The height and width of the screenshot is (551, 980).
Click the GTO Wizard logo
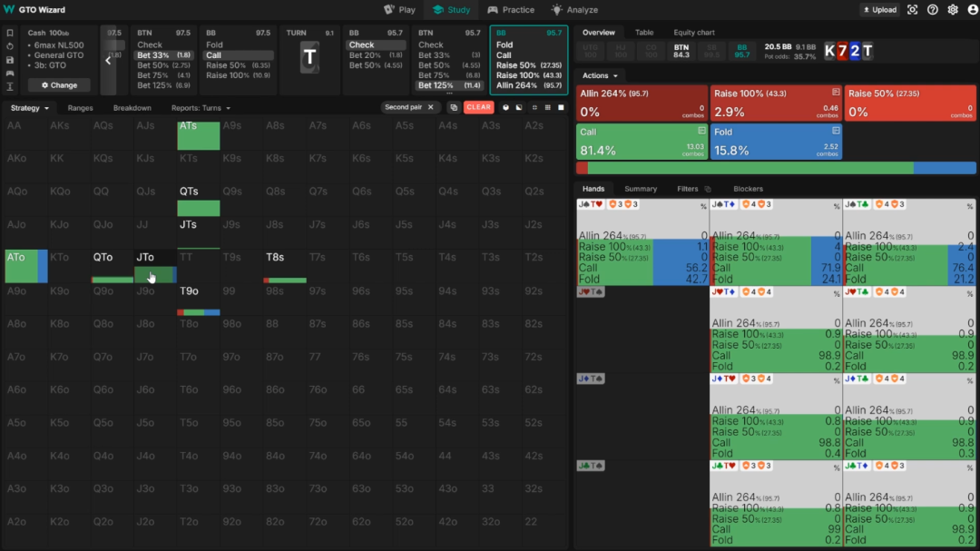(x=34, y=9)
